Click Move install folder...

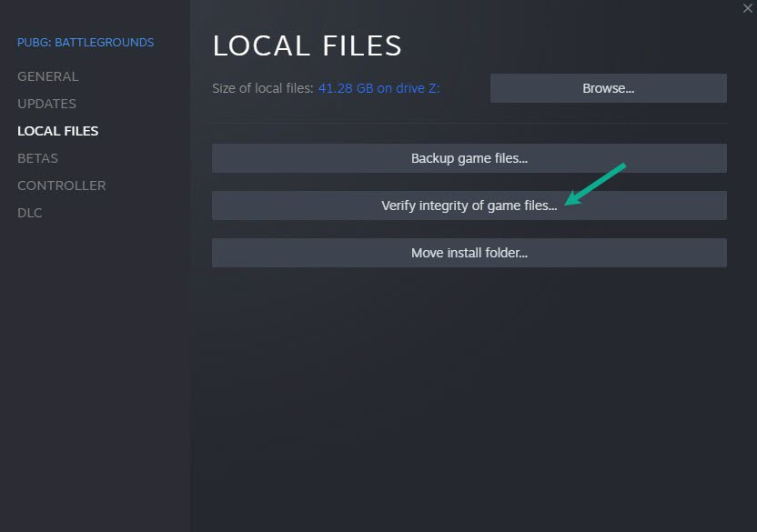click(469, 253)
